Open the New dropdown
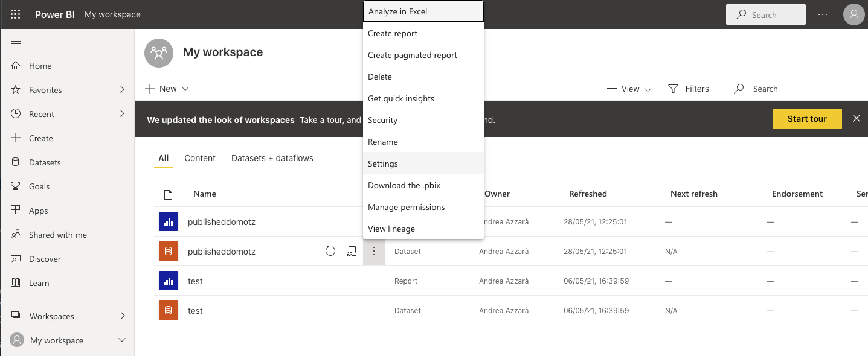The image size is (868, 356). click(167, 89)
